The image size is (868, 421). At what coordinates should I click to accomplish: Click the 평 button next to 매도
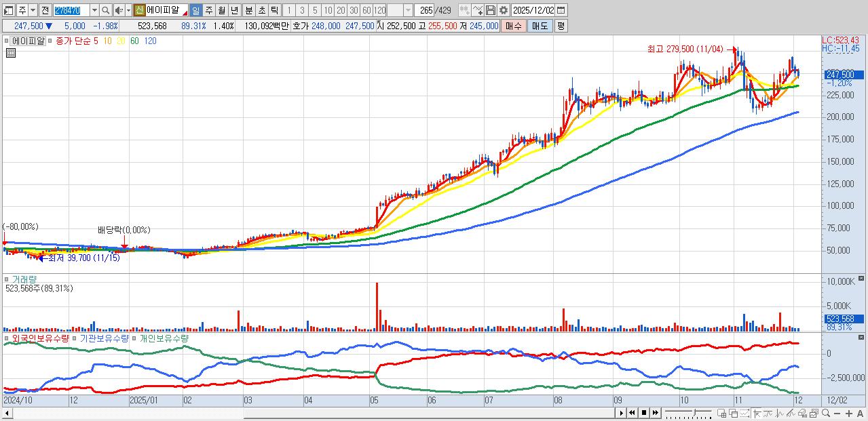pyautogui.click(x=561, y=26)
